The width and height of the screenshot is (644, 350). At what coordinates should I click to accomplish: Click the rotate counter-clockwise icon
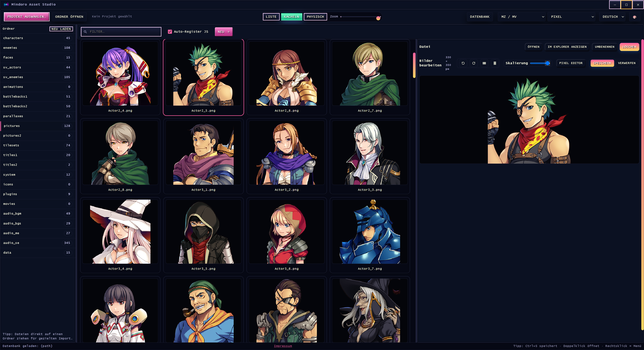coord(463,63)
